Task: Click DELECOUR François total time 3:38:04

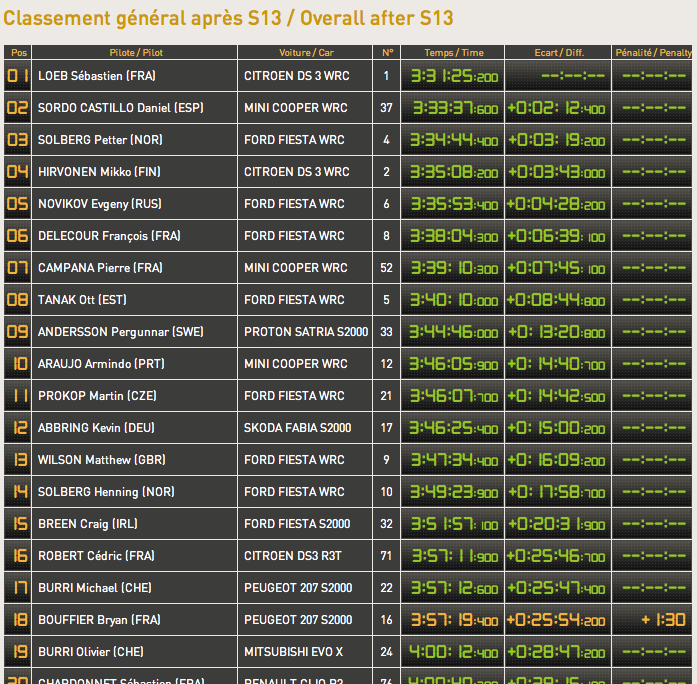Action: (x=452, y=236)
